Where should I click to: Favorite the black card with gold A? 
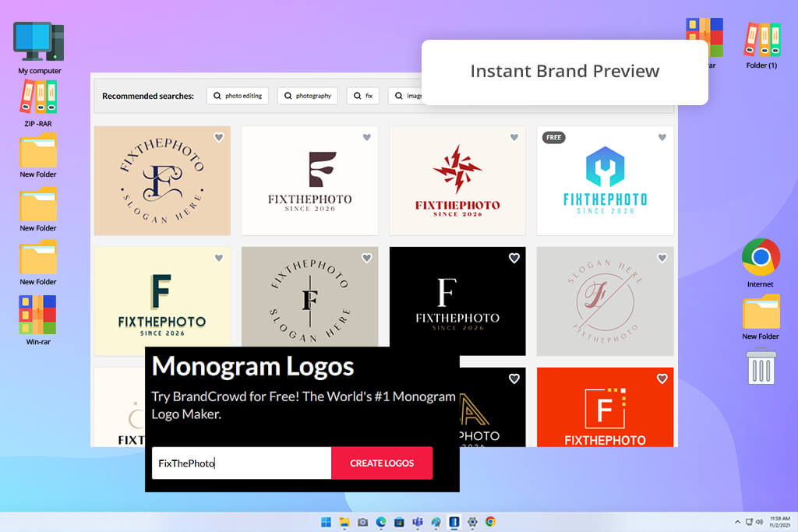tap(514, 379)
